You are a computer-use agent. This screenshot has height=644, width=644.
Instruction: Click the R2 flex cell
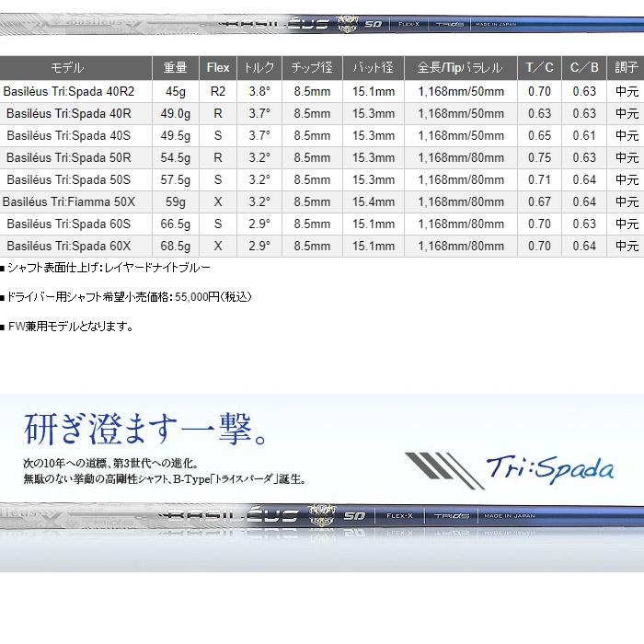click(x=218, y=92)
